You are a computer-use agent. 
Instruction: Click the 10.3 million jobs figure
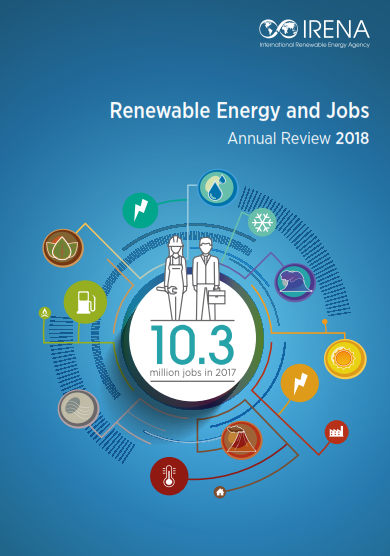tap(192, 350)
